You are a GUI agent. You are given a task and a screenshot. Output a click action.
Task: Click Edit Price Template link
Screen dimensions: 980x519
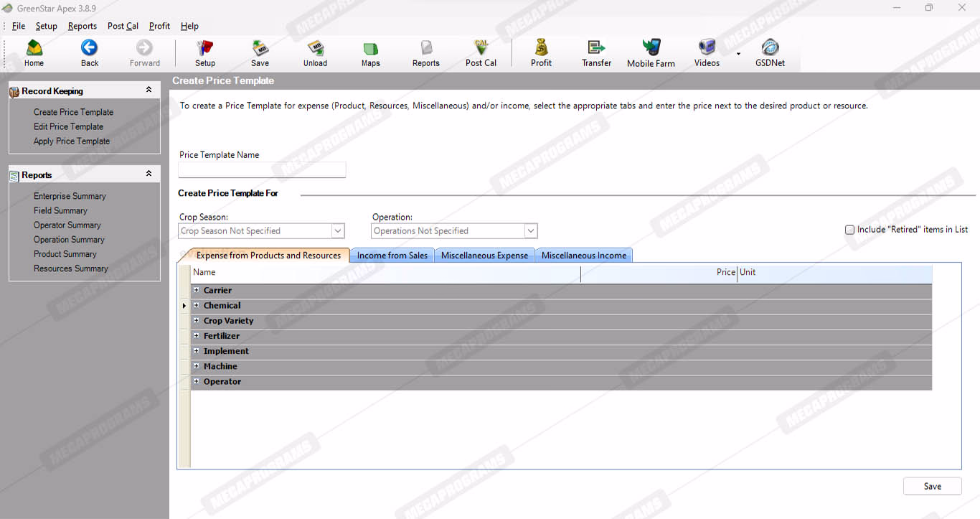point(68,126)
